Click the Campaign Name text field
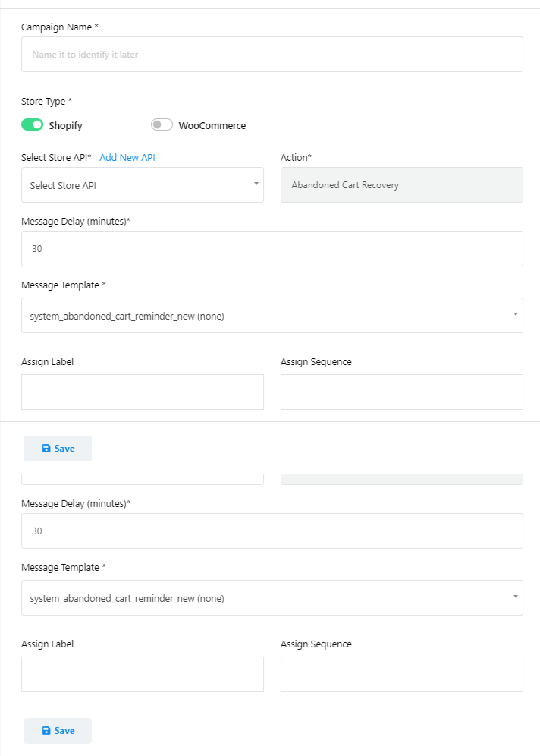This screenshot has height=756, width=540. click(272, 55)
